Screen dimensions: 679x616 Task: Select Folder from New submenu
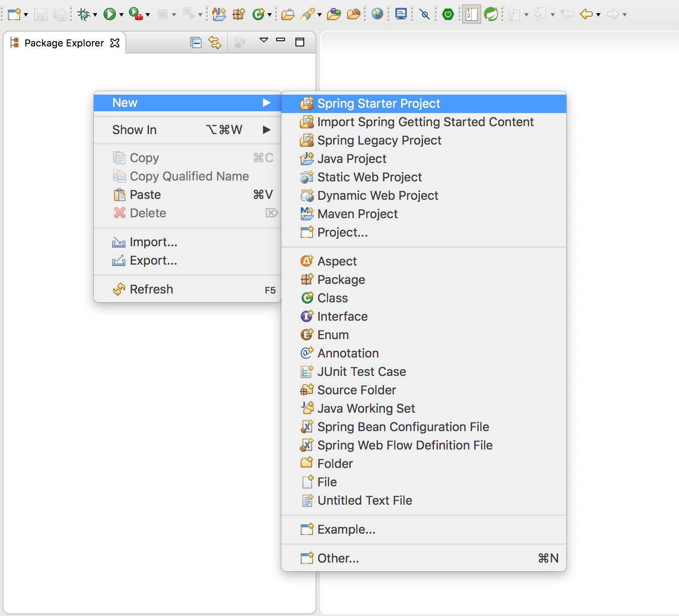424,464
